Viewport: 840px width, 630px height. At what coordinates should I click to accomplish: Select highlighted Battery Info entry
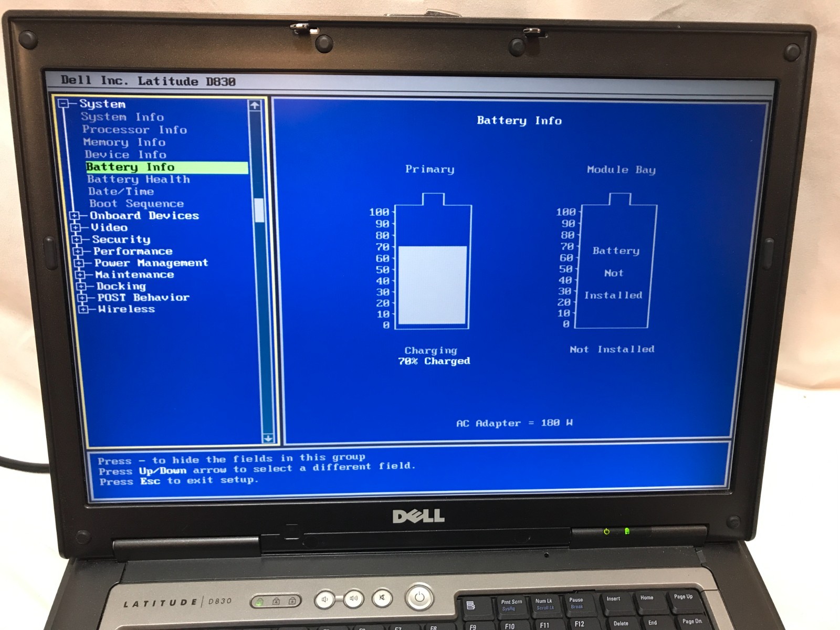click(166, 167)
